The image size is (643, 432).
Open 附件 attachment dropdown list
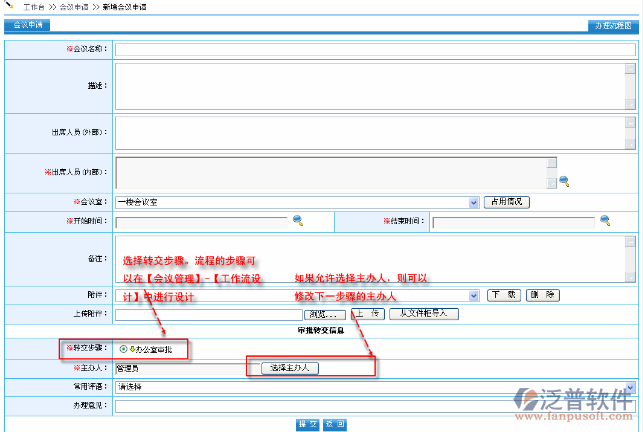click(x=474, y=295)
